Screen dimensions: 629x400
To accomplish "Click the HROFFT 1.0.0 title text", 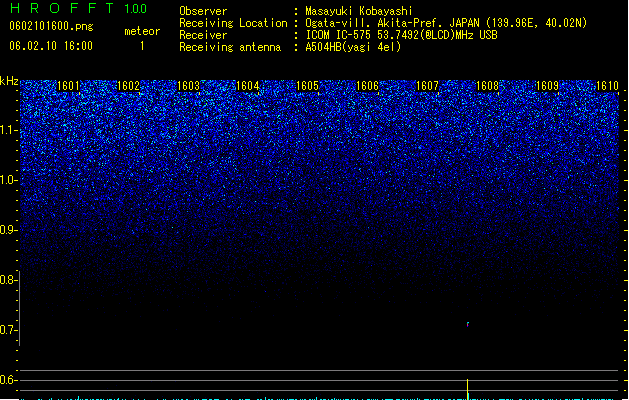I will point(78,8).
